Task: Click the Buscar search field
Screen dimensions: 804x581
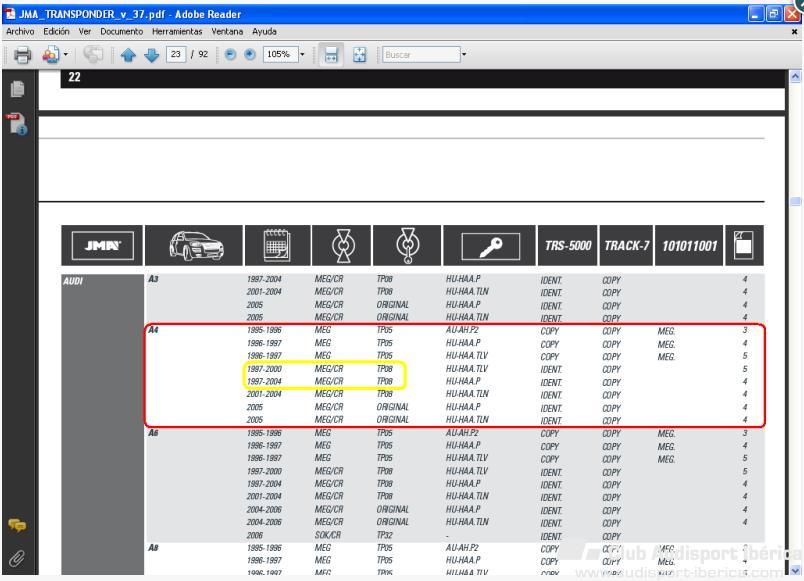Action: tap(421, 54)
